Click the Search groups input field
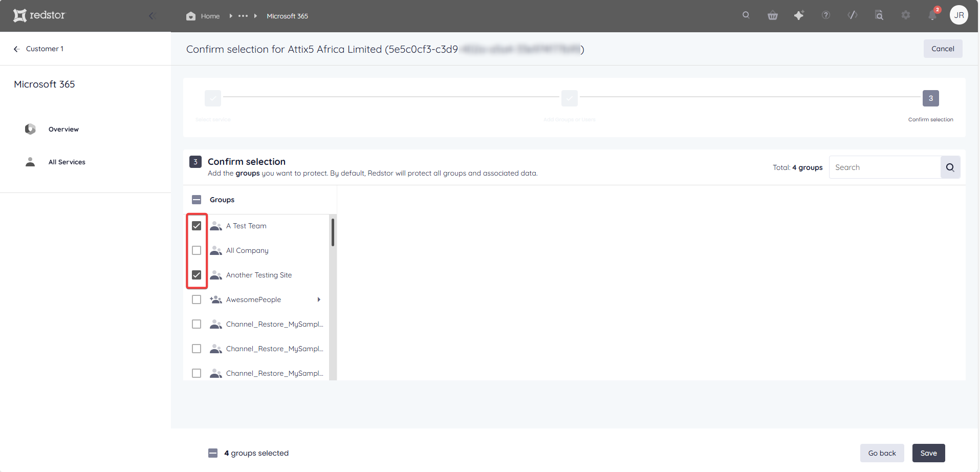This screenshot has width=980, height=472. click(x=885, y=167)
